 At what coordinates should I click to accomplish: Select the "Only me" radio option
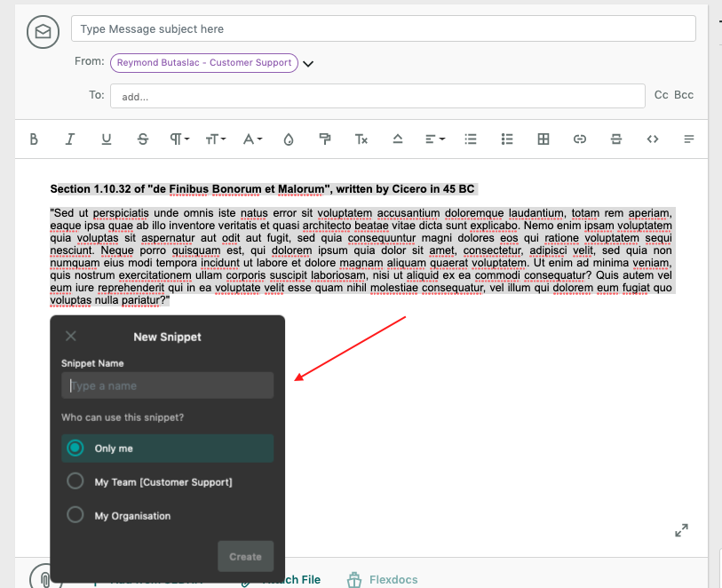(76, 449)
